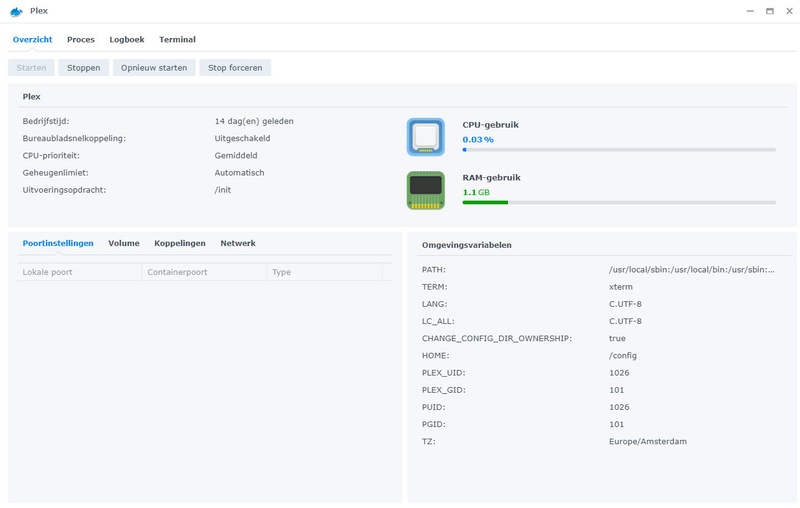
Task: Click the 'CPU-gebruik' label
Action: 490,125
